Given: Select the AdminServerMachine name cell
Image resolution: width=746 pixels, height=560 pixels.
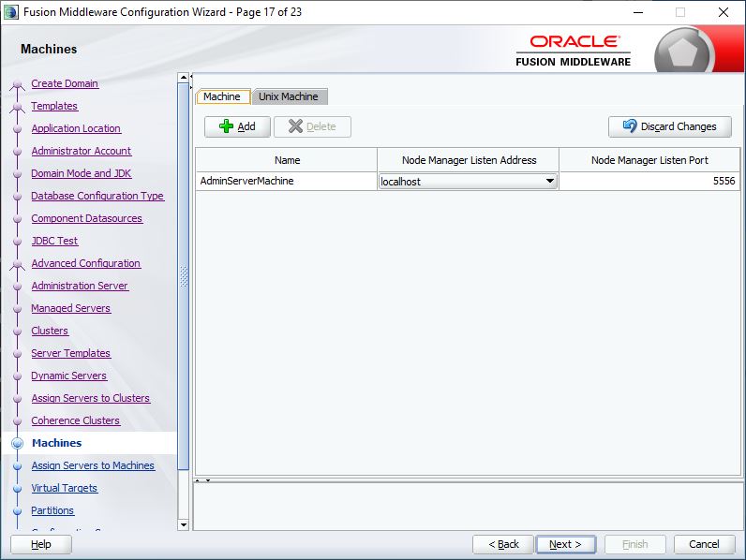Looking at the screenshot, I should pos(286,182).
